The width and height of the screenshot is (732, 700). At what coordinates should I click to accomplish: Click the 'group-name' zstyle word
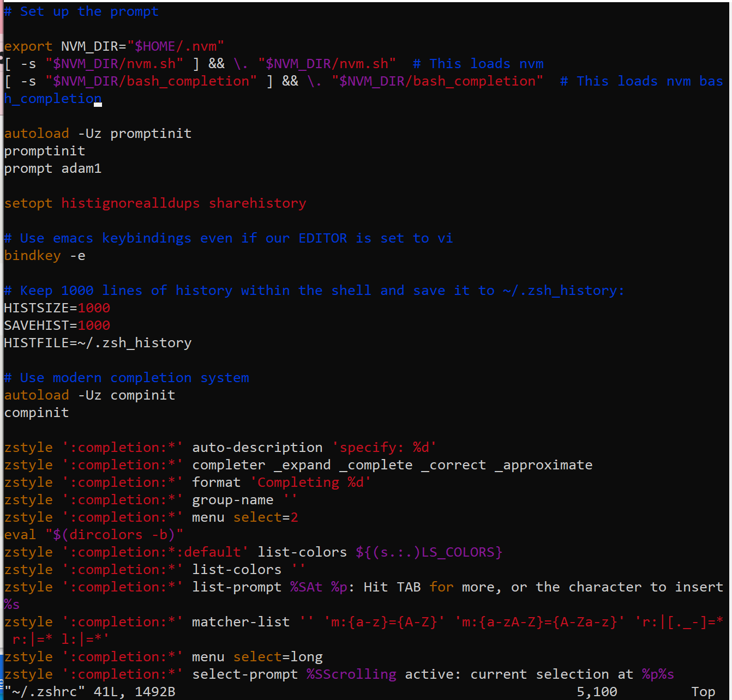(233, 500)
